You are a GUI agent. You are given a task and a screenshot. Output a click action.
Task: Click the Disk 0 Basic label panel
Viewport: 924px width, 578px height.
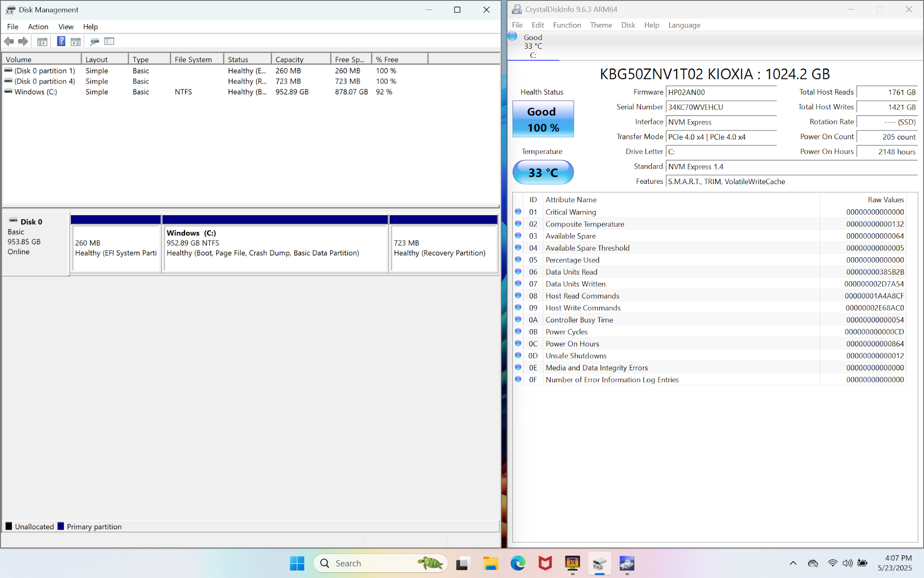coord(36,244)
